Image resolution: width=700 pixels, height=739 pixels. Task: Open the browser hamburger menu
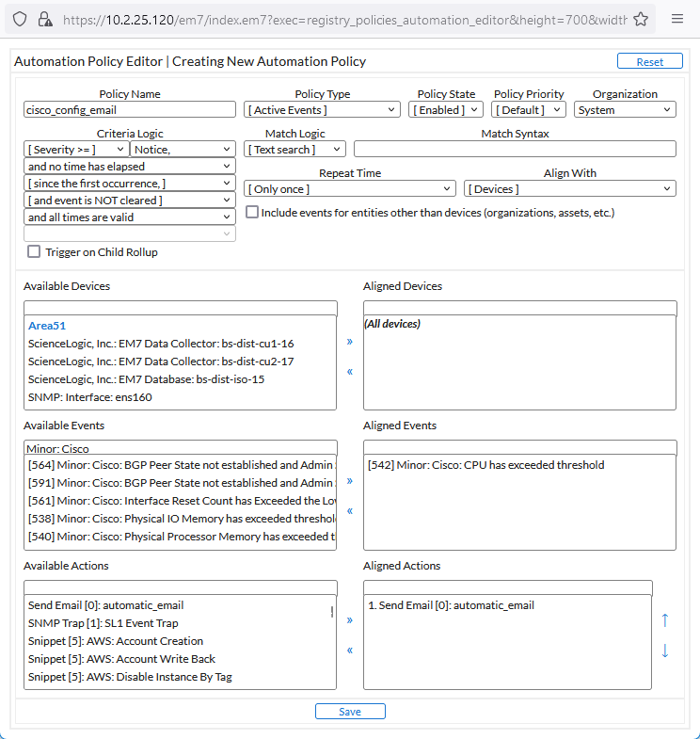[677, 19]
